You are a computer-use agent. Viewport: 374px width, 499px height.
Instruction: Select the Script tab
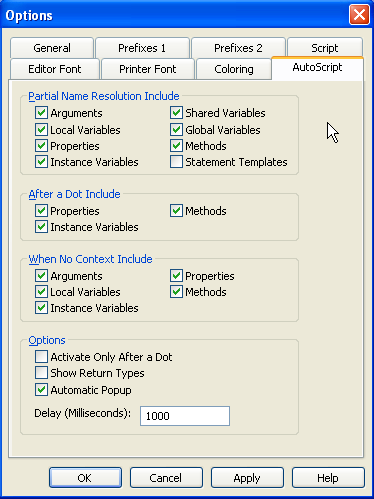(x=325, y=48)
